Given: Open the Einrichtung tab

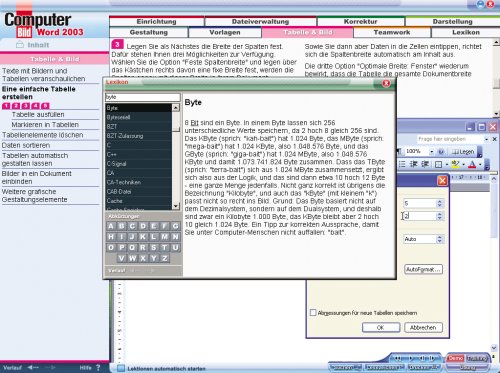Looking at the screenshot, I should tap(156, 22).
